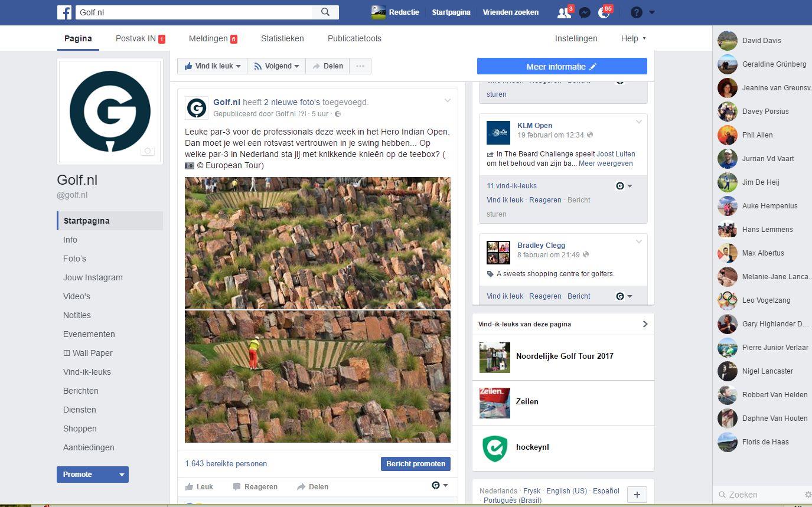Open quick help dropdown arrow beside question mark
Screen dimensions: 812x507
click(652, 12)
